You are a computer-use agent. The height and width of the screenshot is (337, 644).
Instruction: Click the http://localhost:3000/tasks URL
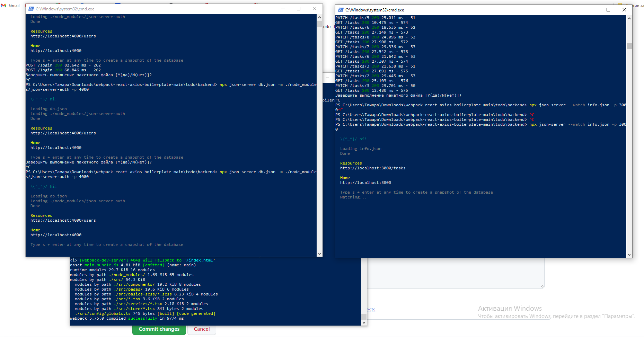(x=373, y=168)
